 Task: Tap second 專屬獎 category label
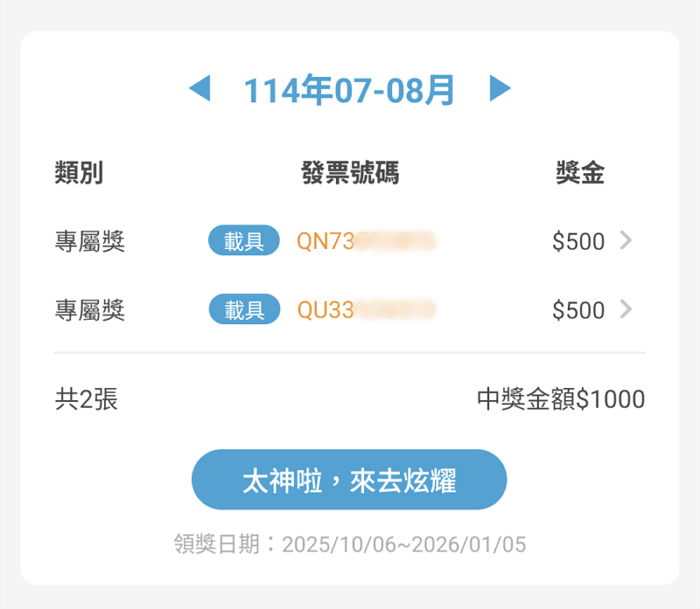click(x=90, y=310)
